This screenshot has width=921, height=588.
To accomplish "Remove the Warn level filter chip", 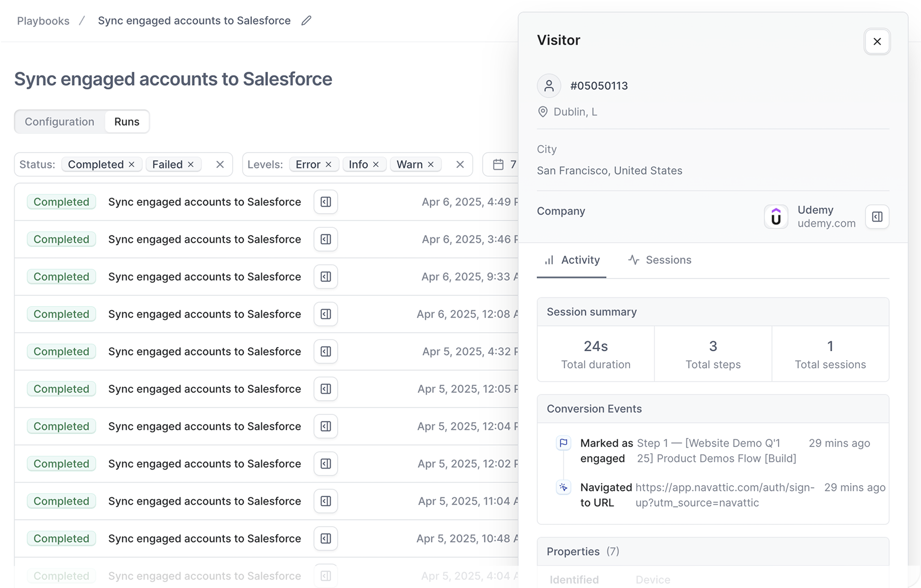I will pyautogui.click(x=430, y=165).
